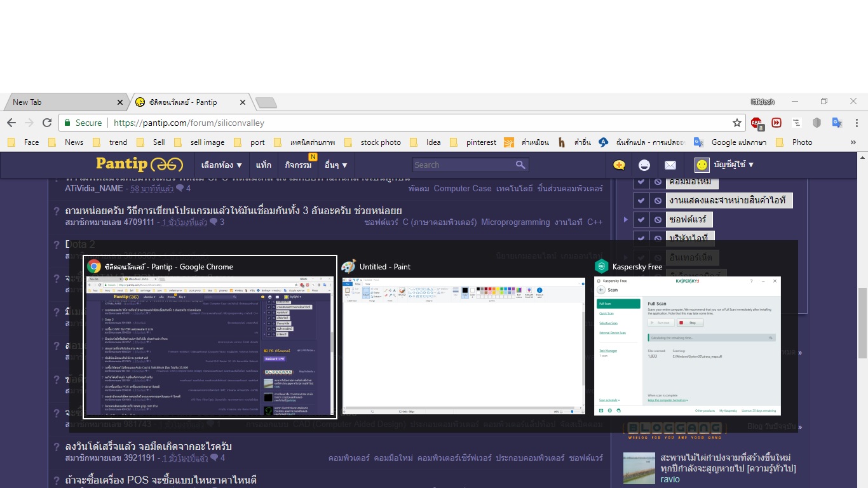Toggle block icon for งานแสดงและจำหน่ายสินค้าไอที

pos(657,201)
